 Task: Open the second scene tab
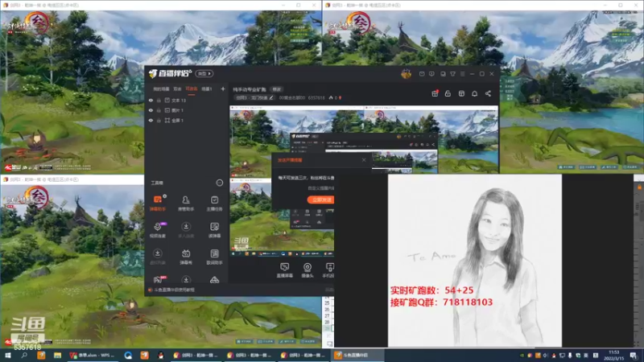coord(177,89)
